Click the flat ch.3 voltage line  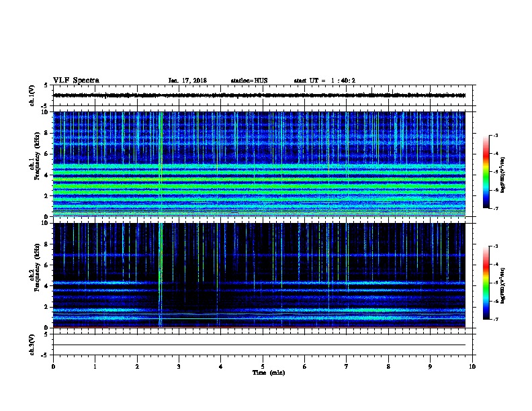(x=259, y=345)
